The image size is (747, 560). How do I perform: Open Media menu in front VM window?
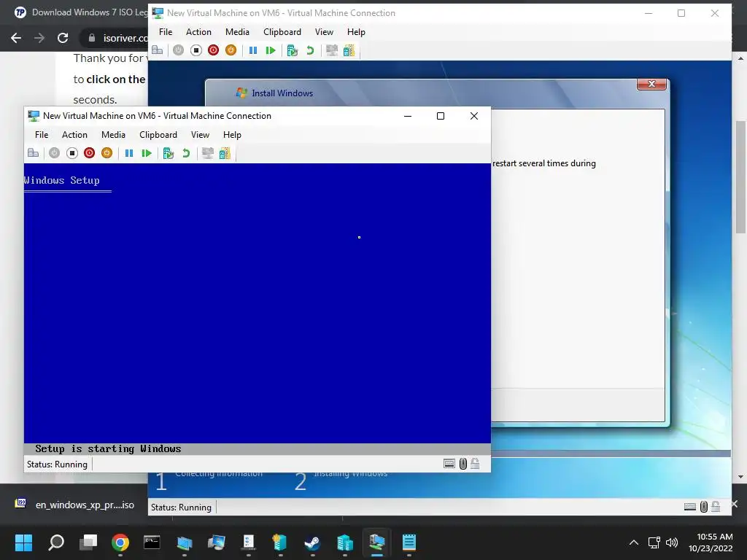coord(113,135)
